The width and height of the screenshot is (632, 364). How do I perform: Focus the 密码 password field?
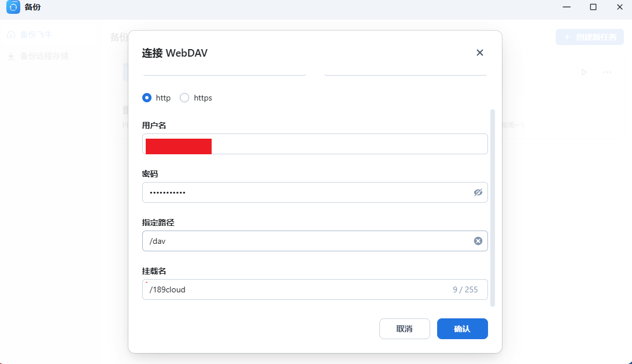[306, 192]
